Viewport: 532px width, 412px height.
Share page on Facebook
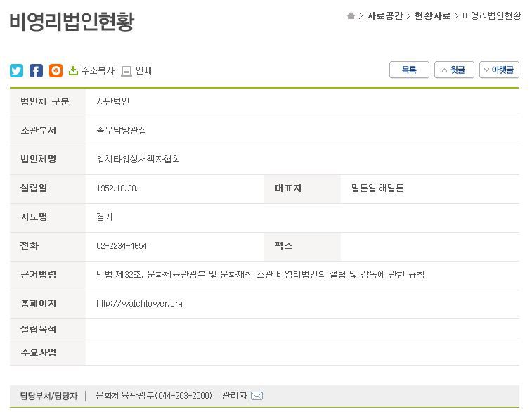point(36,70)
